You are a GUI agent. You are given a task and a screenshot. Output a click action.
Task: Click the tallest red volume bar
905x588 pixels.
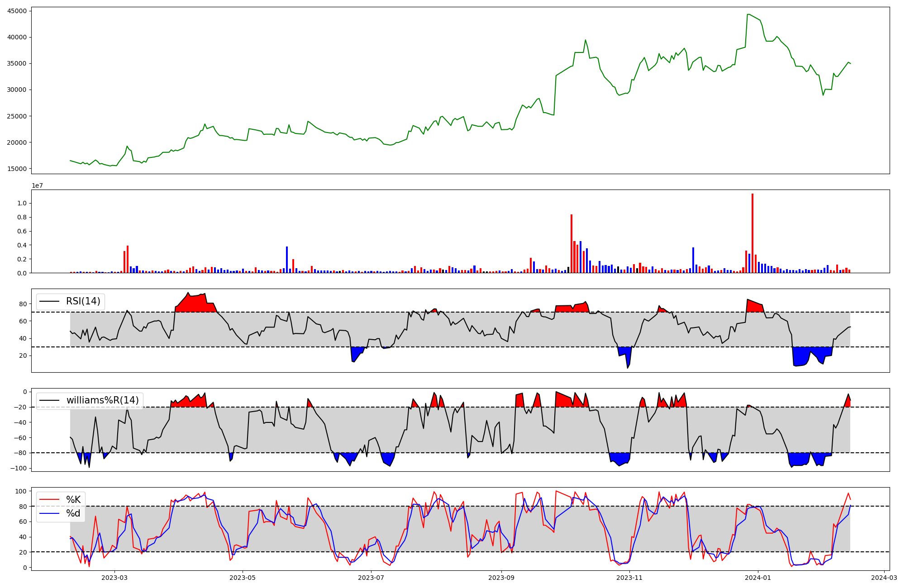pyautogui.click(x=753, y=233)
